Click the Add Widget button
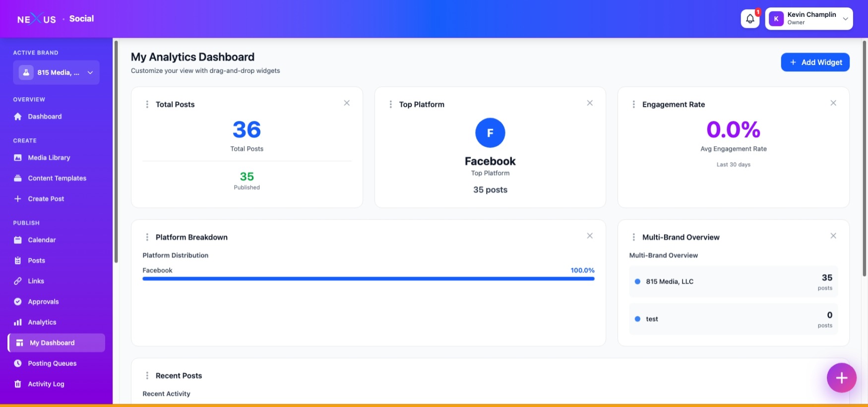 pyautogui.click(x=815, y=62)
